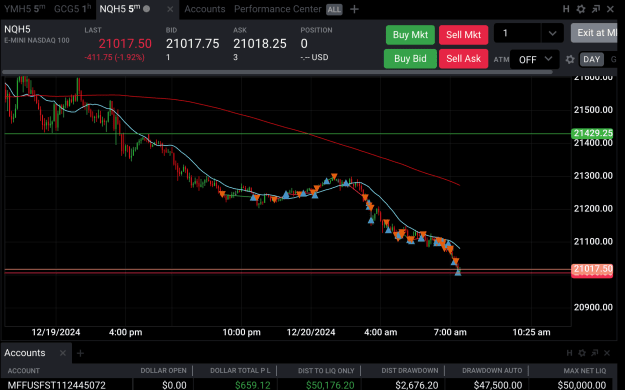Click the order quantity field showing 1

point(517,33)
